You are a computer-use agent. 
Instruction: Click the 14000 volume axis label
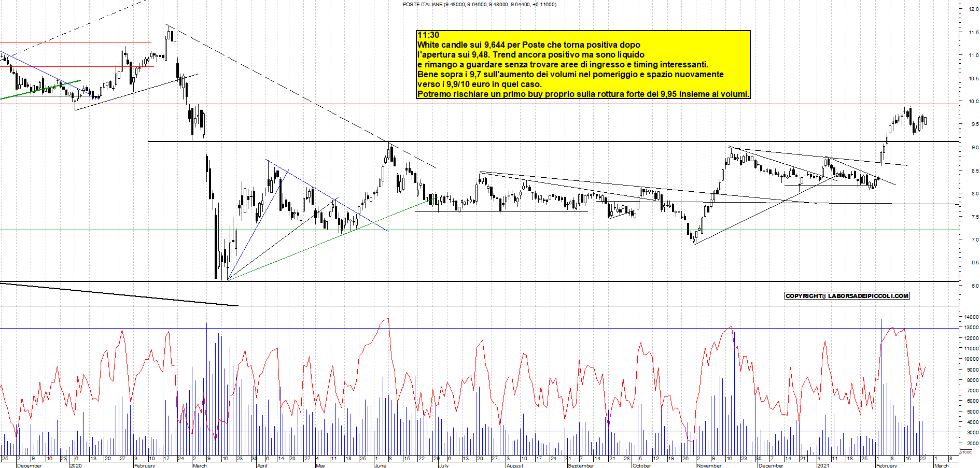tap(972, 317)
